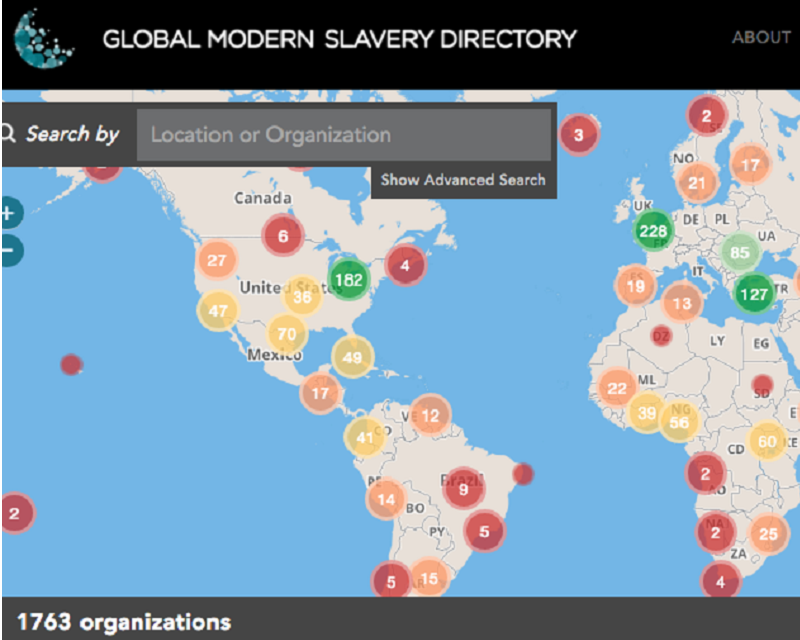The width and height of the screenshot is (800, 640).
Task: Expand Show Advanced Search options
Action: click(463, 180)
